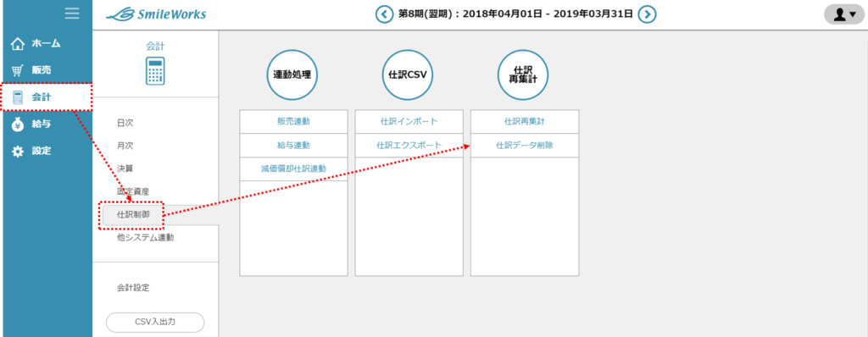
Task: Click the fiscal period text 第8期(翌期)
Action: click(426, 14)
